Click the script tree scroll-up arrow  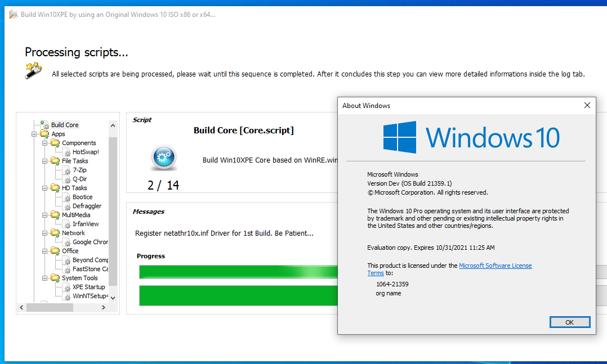(113, 125)
